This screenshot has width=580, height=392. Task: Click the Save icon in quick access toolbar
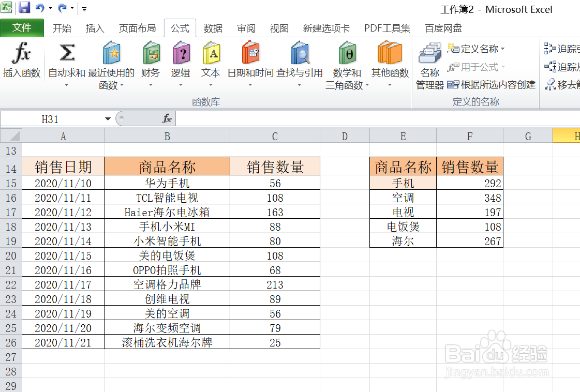[24, 8]
